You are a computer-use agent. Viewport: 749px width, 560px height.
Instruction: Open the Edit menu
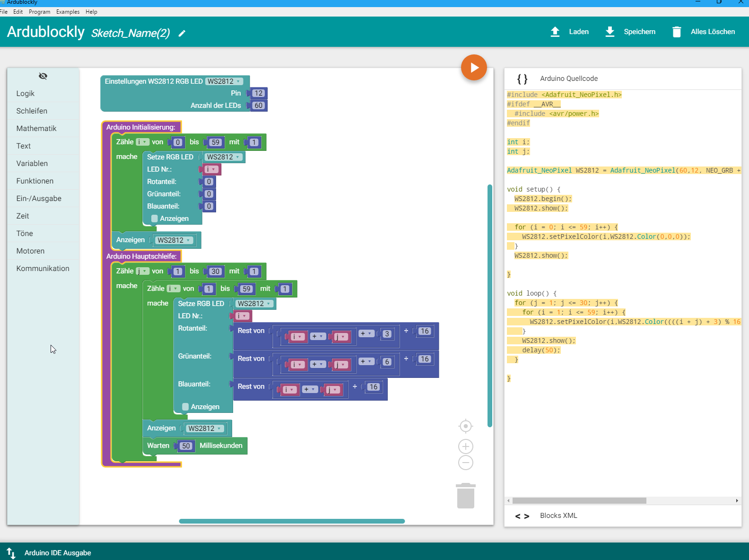[18, 12]
